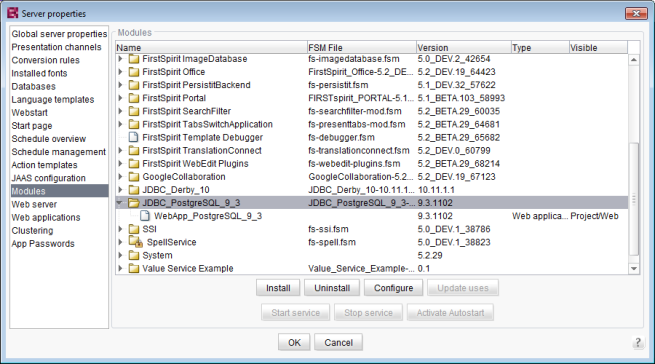Select the Project/Web visible cell
Image resolution: width=655 pixels, height=364 pixels.
[594, 216]
